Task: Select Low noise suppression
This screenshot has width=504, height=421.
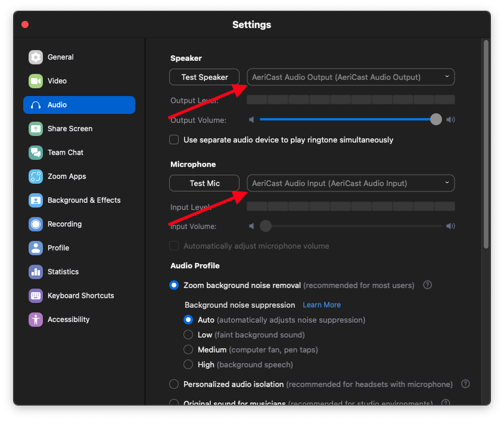Action: [188, 335]
